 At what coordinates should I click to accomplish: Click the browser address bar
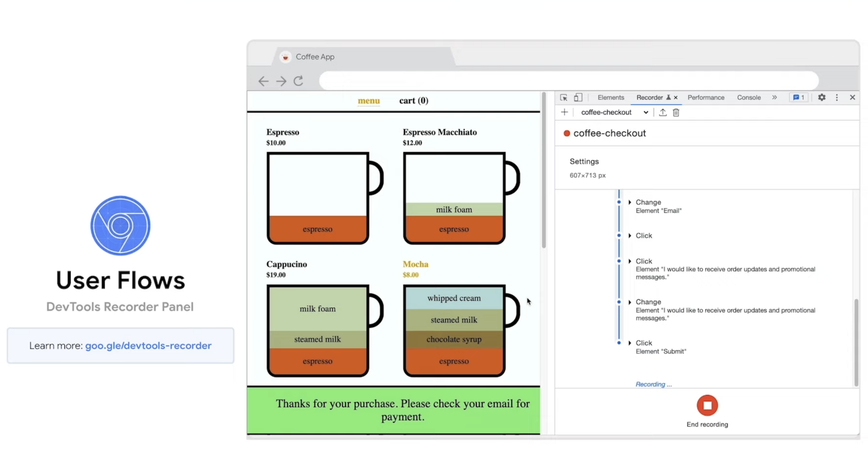tap(568, 81)
